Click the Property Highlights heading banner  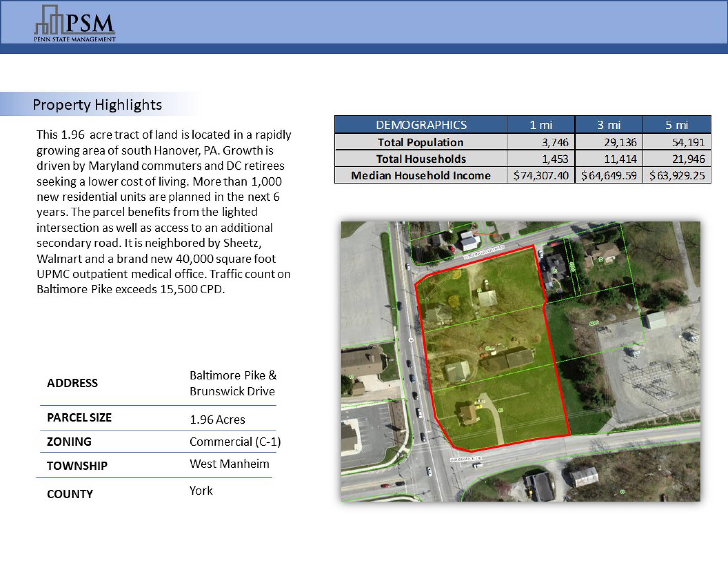pos(97,104)
